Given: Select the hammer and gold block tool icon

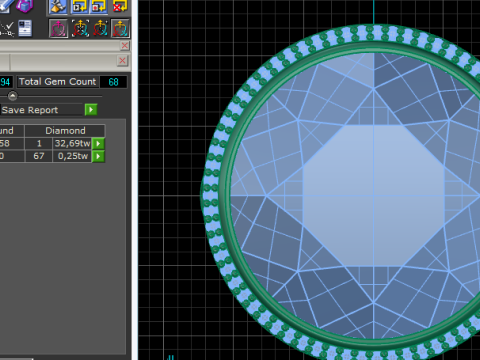Looking at the screenshot, I should pos(58,7).
